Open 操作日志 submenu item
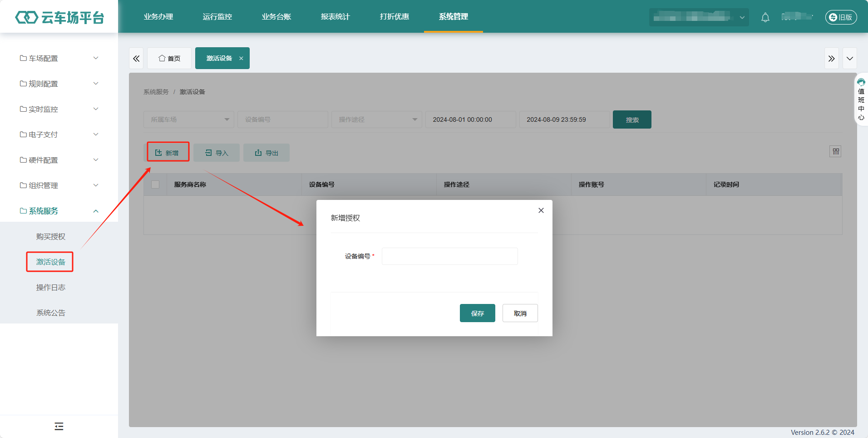This screenshot has height=438, width=868. (51, 287)
